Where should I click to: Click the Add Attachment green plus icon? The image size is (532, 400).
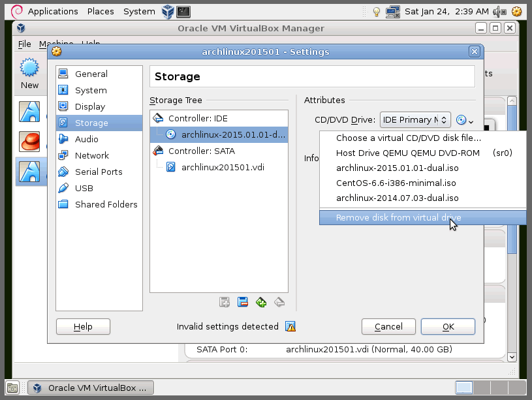(261, 302)
